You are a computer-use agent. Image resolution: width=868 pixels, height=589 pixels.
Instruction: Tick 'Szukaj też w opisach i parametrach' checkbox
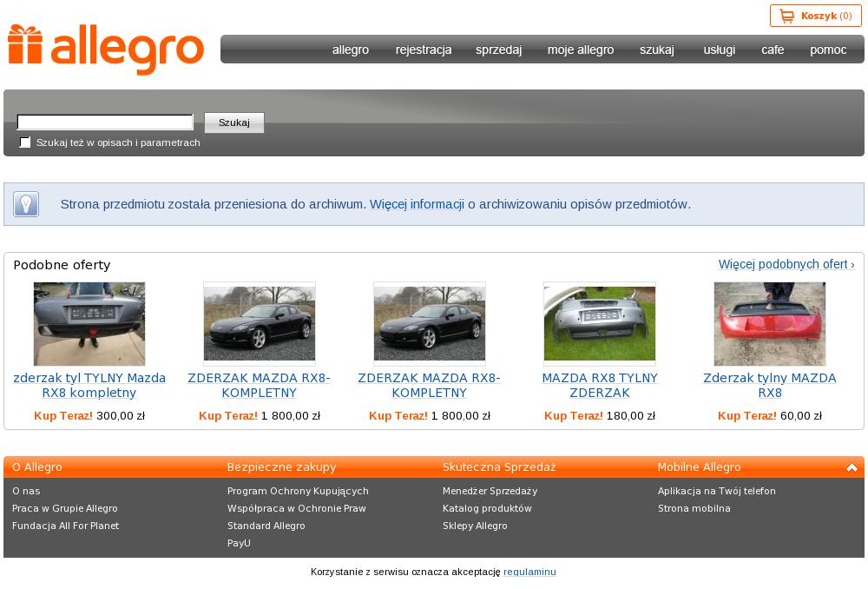click(x=25, y=142)
